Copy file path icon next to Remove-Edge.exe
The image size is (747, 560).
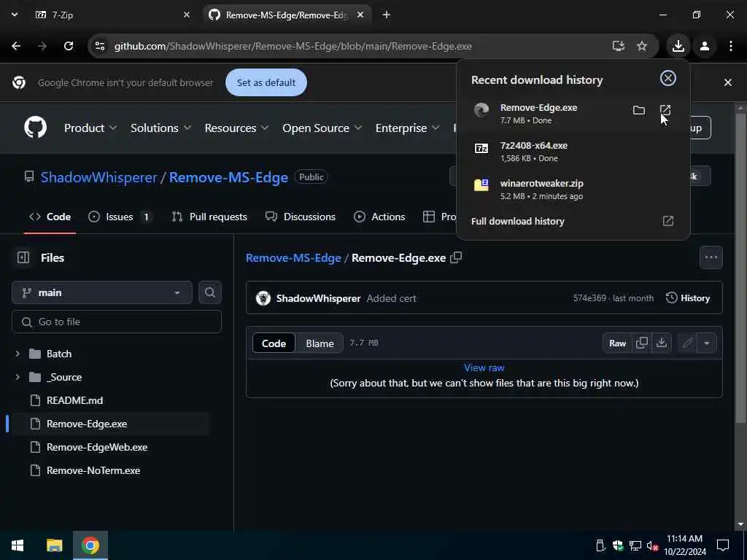[456, 257]
